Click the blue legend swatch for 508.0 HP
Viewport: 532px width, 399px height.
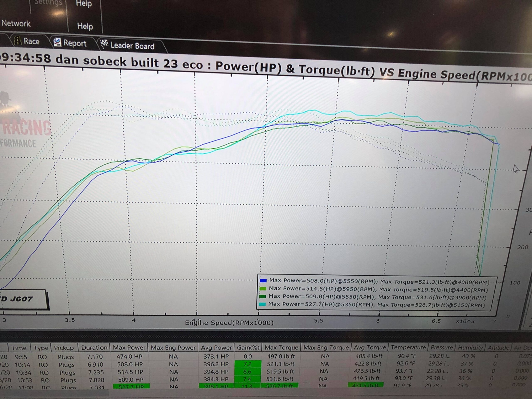263,280
